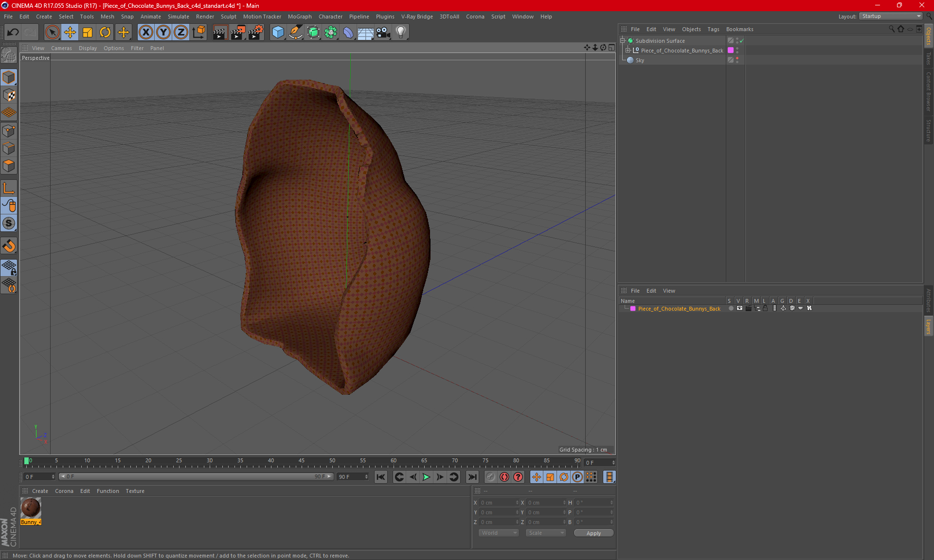Open the array modeling objects icon
The image size is (934, 560).
click(x=331, y=33)
